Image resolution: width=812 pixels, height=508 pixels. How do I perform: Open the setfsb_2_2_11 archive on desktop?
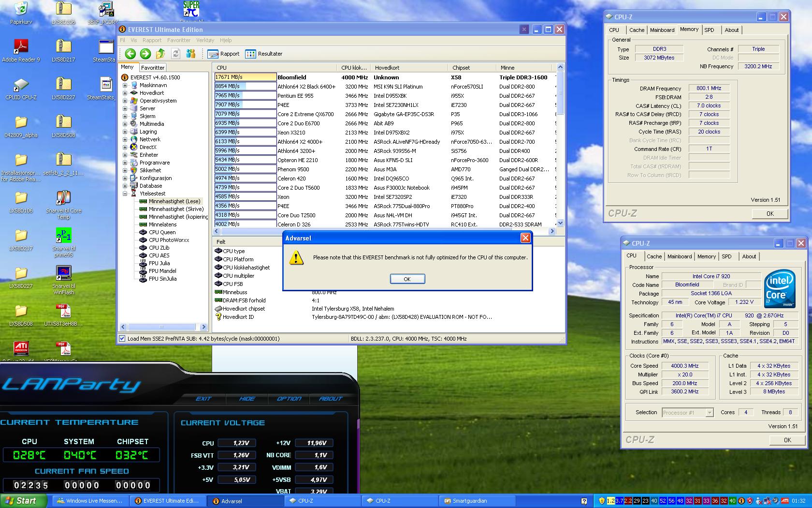(x=63, y=164)
